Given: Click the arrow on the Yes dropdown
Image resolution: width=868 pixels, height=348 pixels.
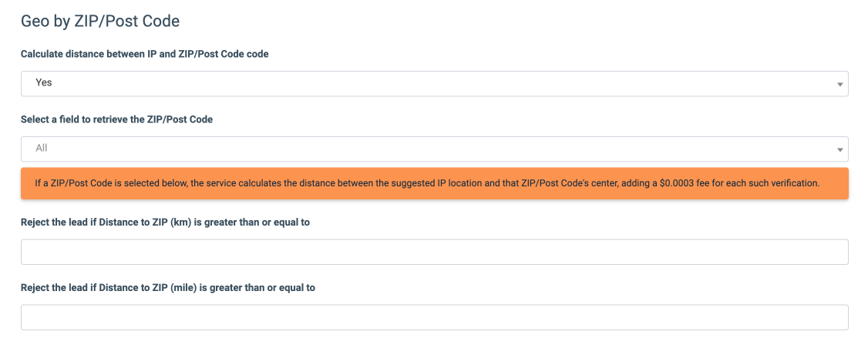Looking at the screenshot, I should 839,84.
